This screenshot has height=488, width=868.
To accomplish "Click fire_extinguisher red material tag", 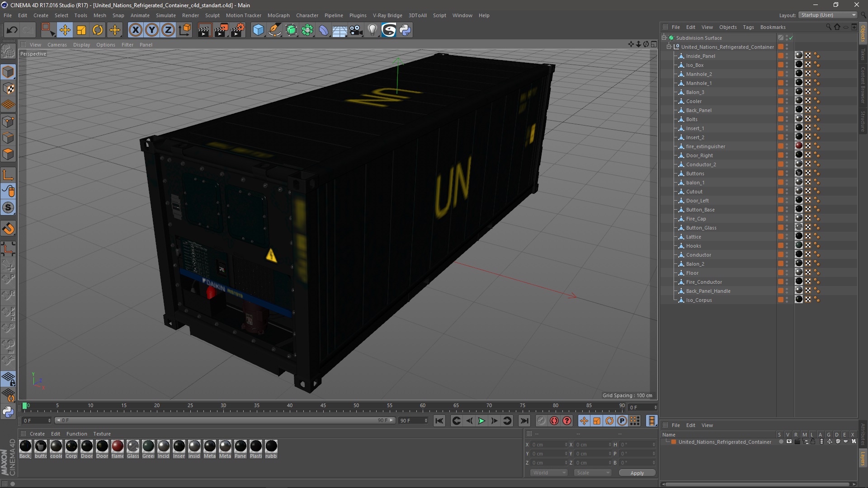I will click(799, 146).
